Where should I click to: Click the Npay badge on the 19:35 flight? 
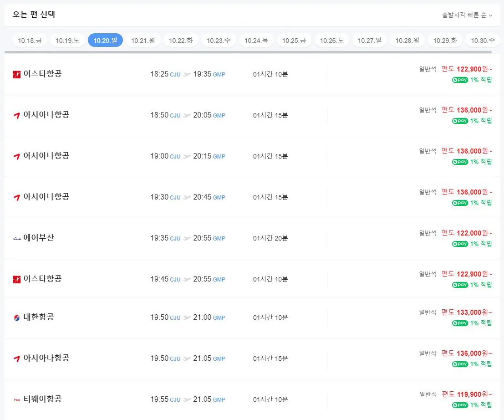click(x=460, y=244)
